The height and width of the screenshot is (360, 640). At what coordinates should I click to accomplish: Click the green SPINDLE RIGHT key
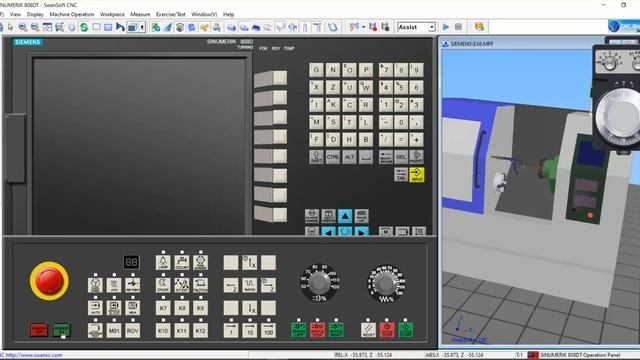coord(336,330)
